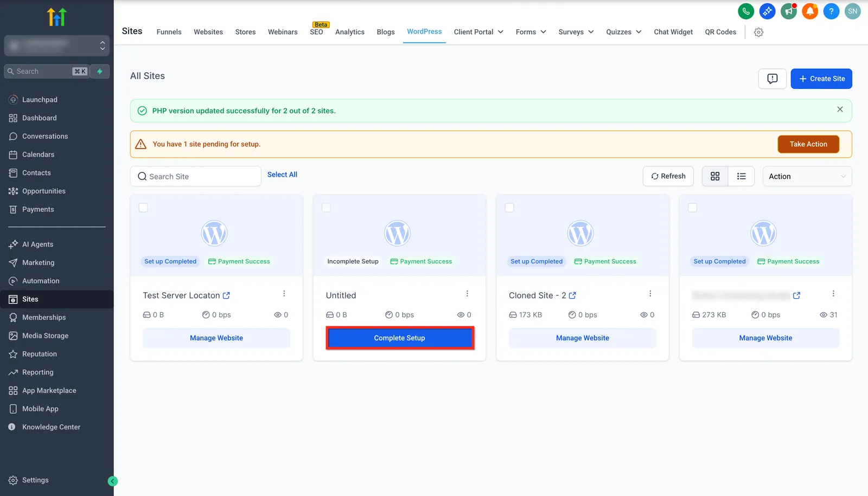This screenshot has width=868, height=496.
Task: Expand the Surveys dropdown in top nav
Action: (x=576, y=32)
